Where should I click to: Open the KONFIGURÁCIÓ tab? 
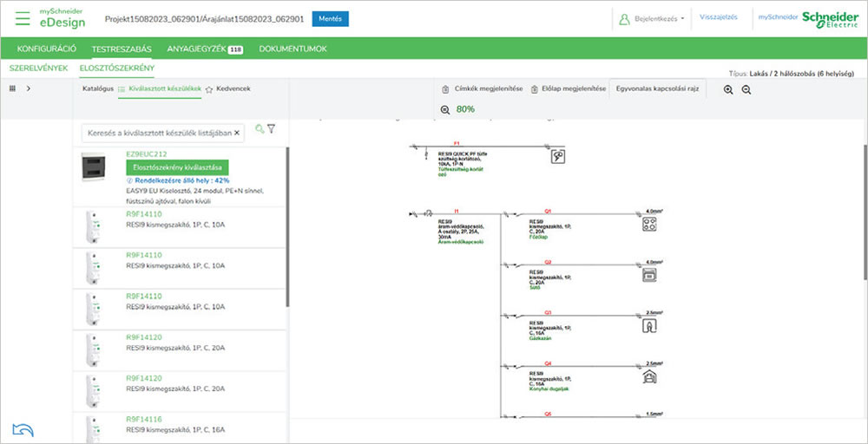pos(47,49)
